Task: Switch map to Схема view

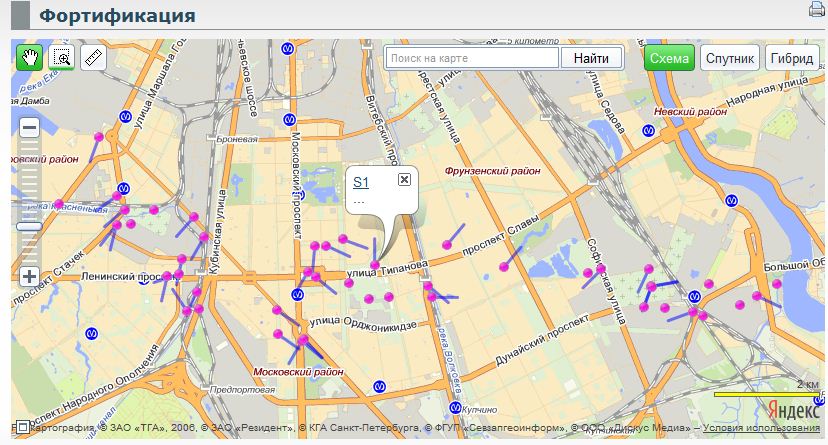Action: 669,58
